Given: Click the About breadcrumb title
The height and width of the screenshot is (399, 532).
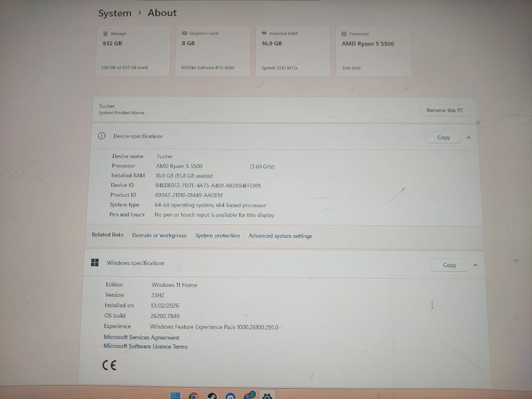Looking at the screenshot, I should tap(162, 13).
